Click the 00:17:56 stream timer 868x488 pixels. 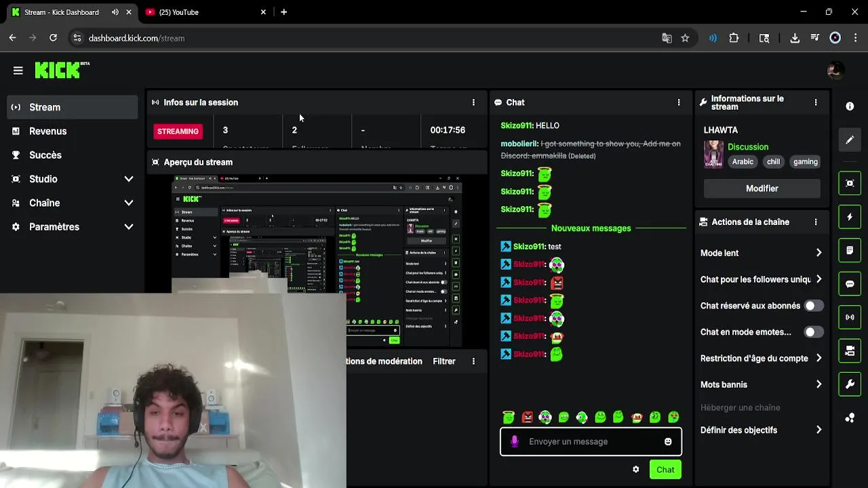click(x=448, y=130)
